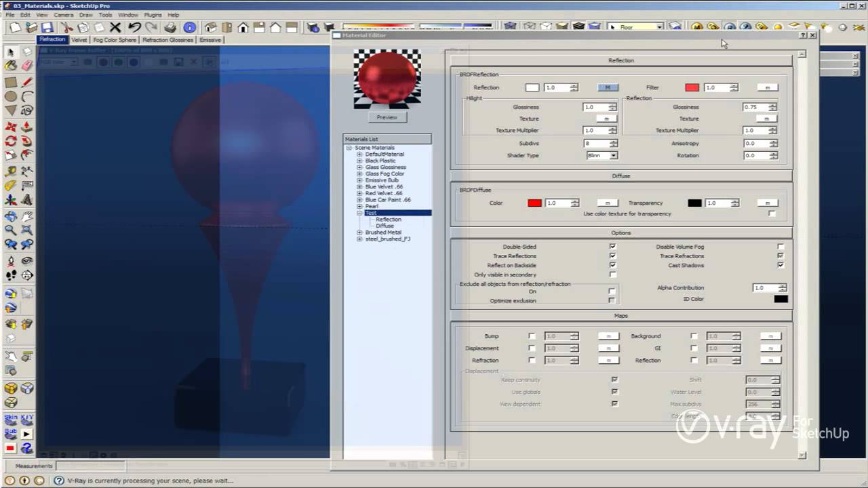Click the Print icon
Screen dimensions: 868x488
click(x=170, y=27)
